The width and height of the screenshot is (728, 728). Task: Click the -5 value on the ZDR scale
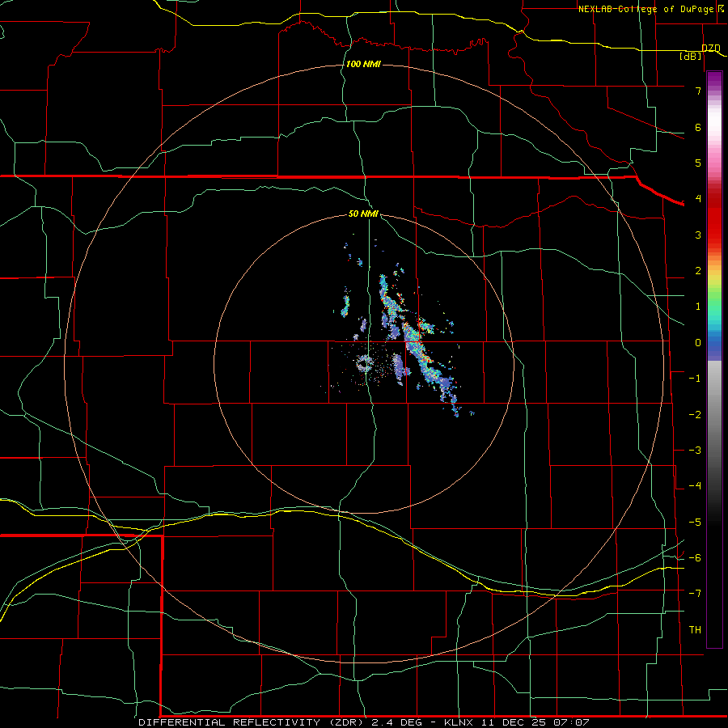pos(695,523)
